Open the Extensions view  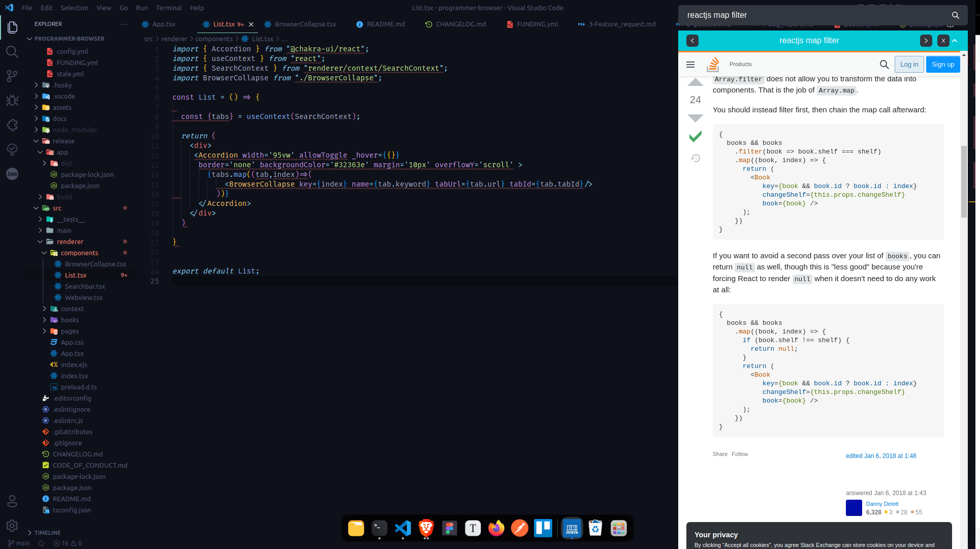tap(12, 125)
